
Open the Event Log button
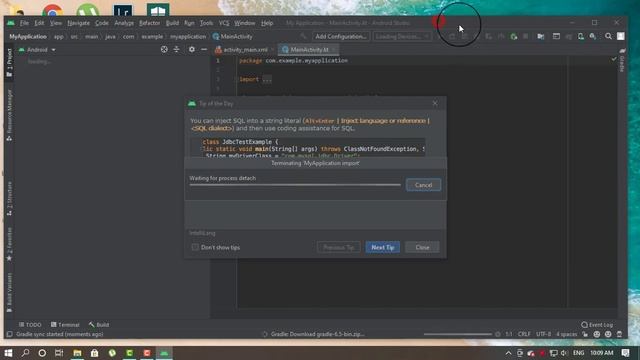[597, 324]
